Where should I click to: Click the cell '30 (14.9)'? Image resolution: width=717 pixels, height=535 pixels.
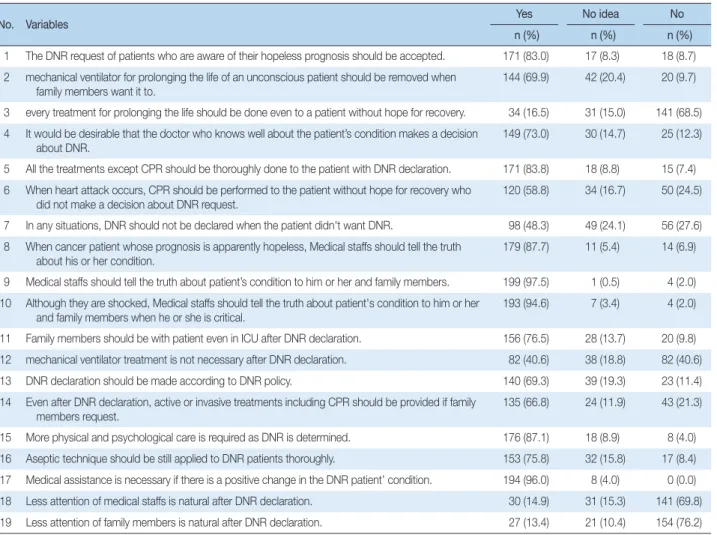(529, 501)
